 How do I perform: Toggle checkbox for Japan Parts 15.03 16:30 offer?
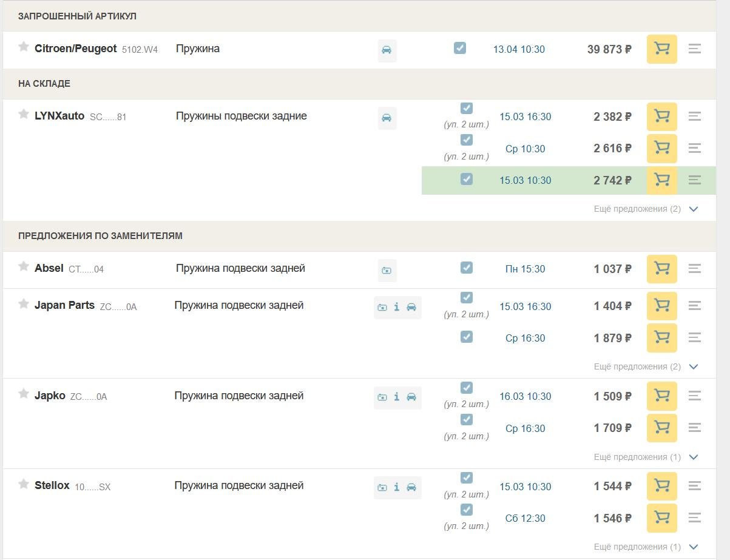tap(467, 297)
